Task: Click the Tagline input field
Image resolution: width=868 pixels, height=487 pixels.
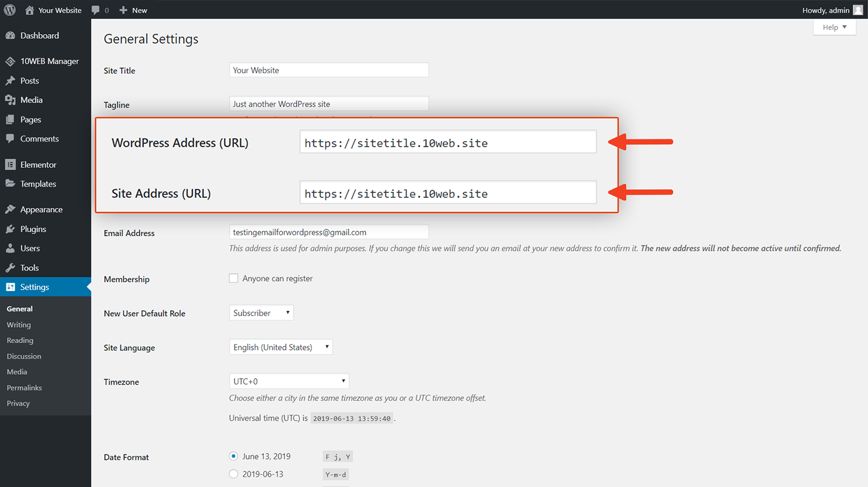Action: pyautogui.click(x=329, y=104)
